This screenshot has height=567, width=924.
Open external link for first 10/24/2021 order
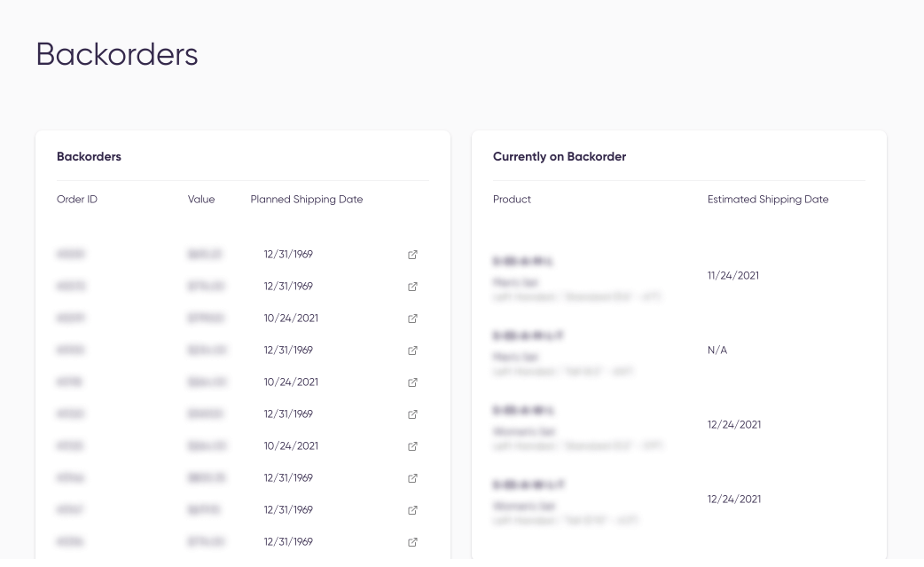pyautogui.click(x=412, y=319)
